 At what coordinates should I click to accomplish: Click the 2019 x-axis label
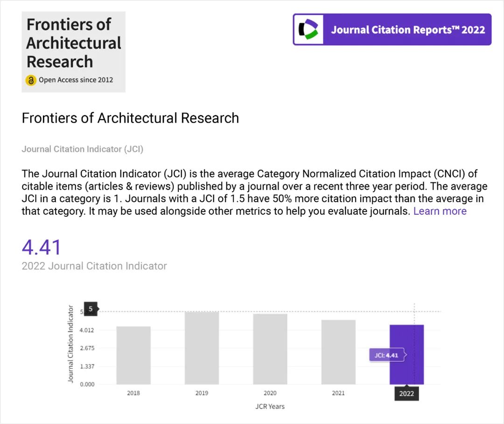[x=202, y=393]
